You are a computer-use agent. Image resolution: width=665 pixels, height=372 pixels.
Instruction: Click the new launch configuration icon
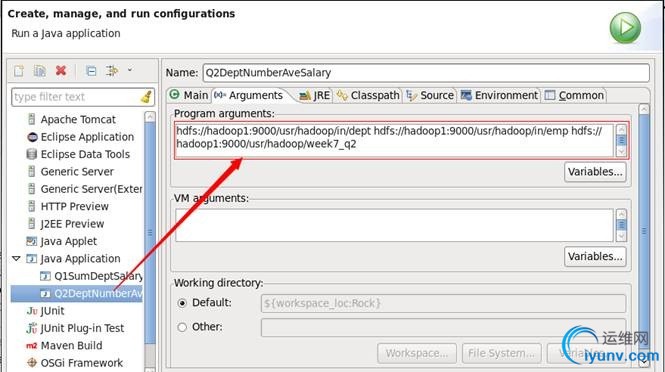tap(19, 71)
